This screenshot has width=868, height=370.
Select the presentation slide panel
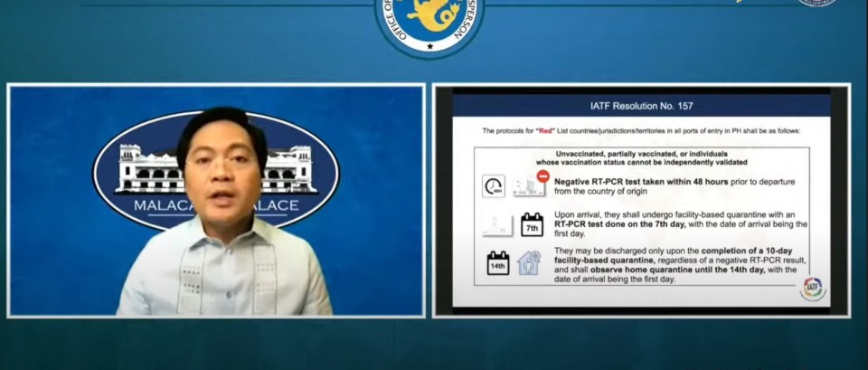[x=641, y=200]
